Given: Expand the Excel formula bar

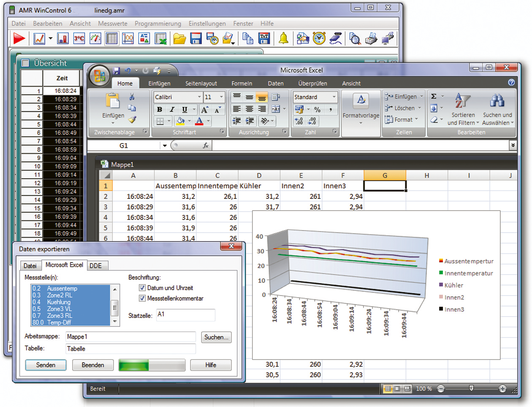Looking at the screenshot, I should coord(513,145).
